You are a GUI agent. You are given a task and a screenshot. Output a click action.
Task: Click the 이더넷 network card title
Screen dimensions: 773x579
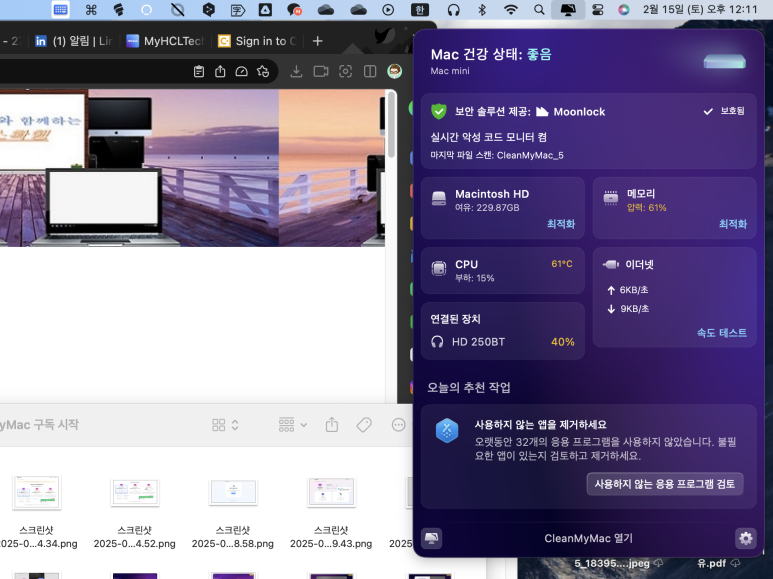tap(639, 264)
